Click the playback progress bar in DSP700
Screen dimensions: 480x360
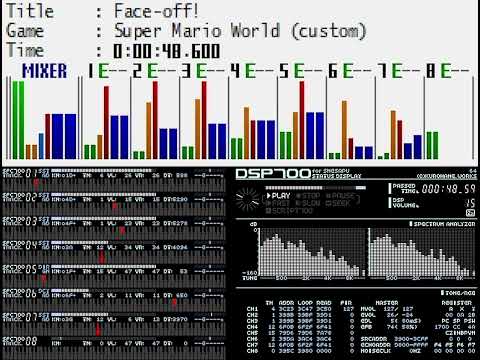click(x=315, y=188)
